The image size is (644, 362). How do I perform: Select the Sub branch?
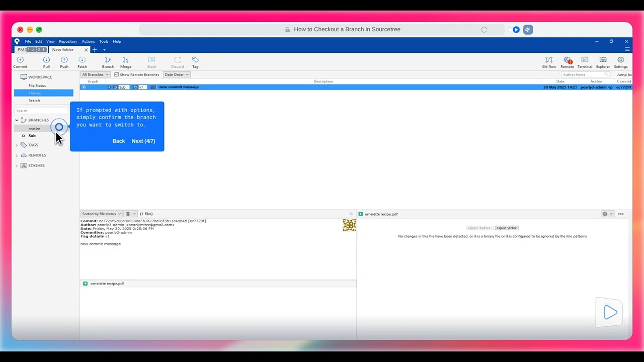(x=32, y=136)
